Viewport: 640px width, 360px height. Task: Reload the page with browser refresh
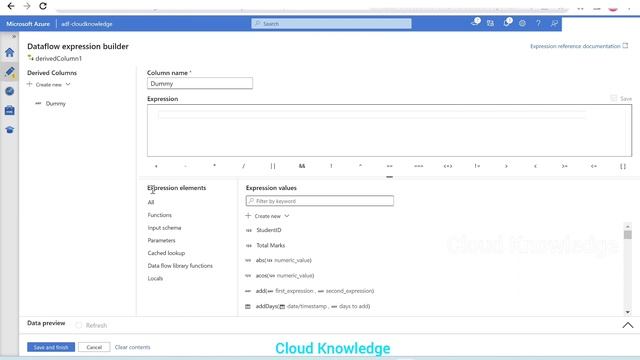point(43,6)
